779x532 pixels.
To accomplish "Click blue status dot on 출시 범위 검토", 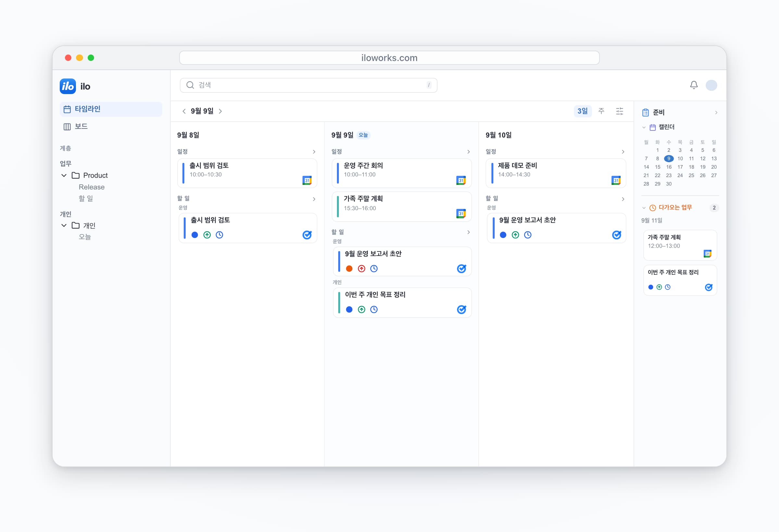I will 195,235.
